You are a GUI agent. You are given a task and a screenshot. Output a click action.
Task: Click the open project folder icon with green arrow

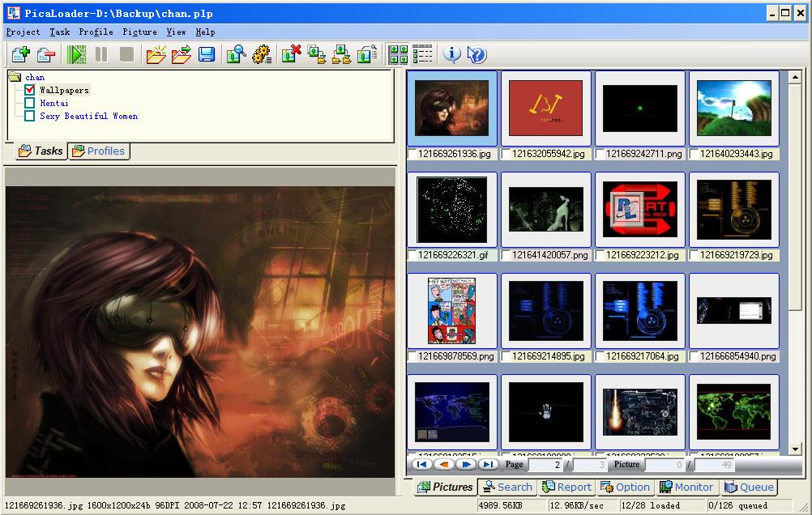[182, 54]
